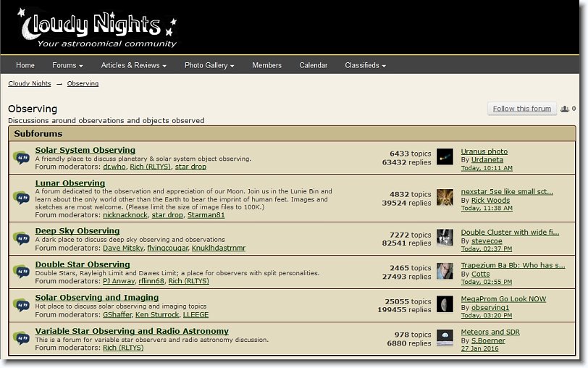Click the Variable Star Observing forum speech-bubble icon
The width and height of the screenshot is (588, 368).
[x=22, y=338]
